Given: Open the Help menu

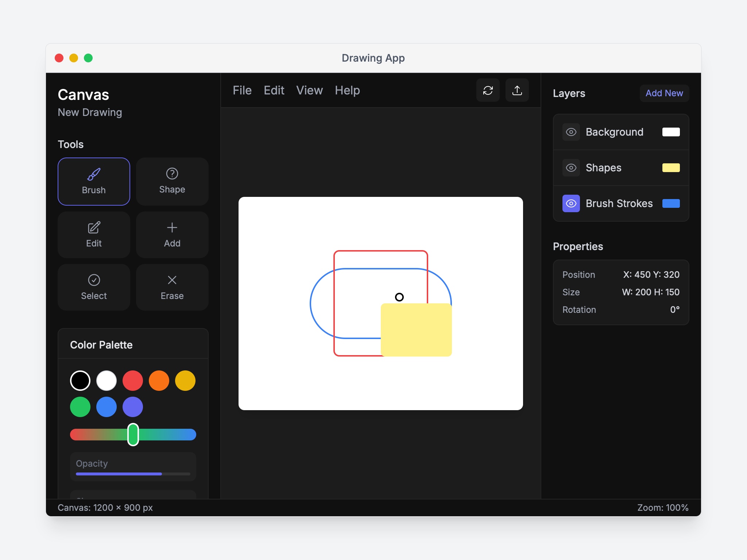Looking at the screenshot, I should (x=347, y=90).
